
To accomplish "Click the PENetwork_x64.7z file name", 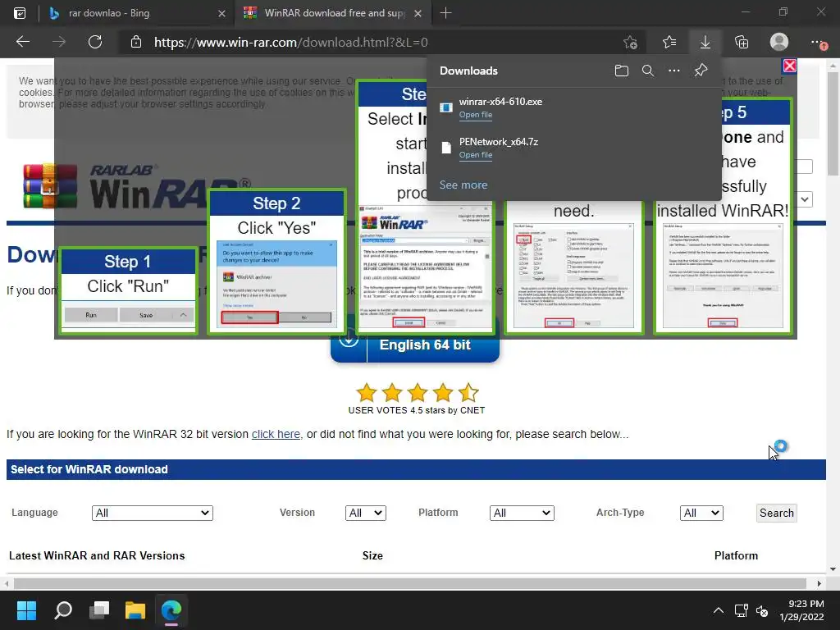I will point(499,142).
